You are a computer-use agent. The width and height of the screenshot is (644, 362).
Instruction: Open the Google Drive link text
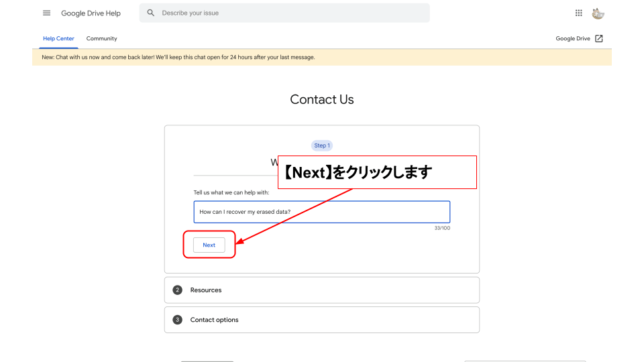[572, 38]
